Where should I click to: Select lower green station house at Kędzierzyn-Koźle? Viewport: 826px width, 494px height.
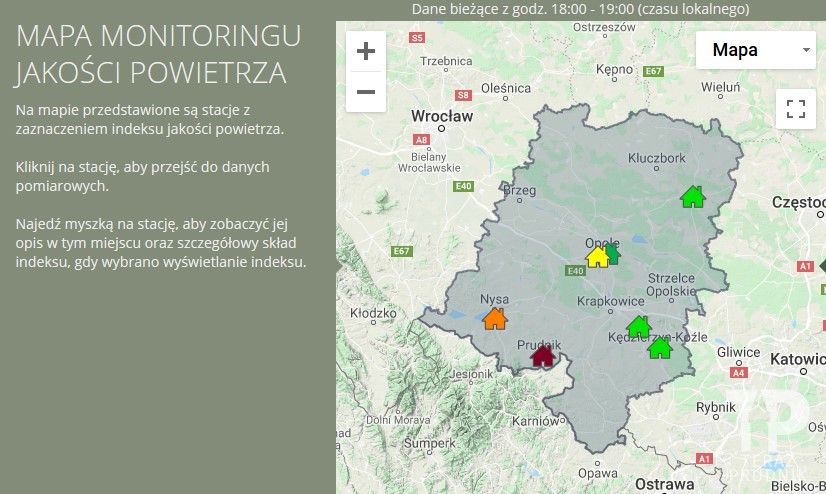click(660, 348)
